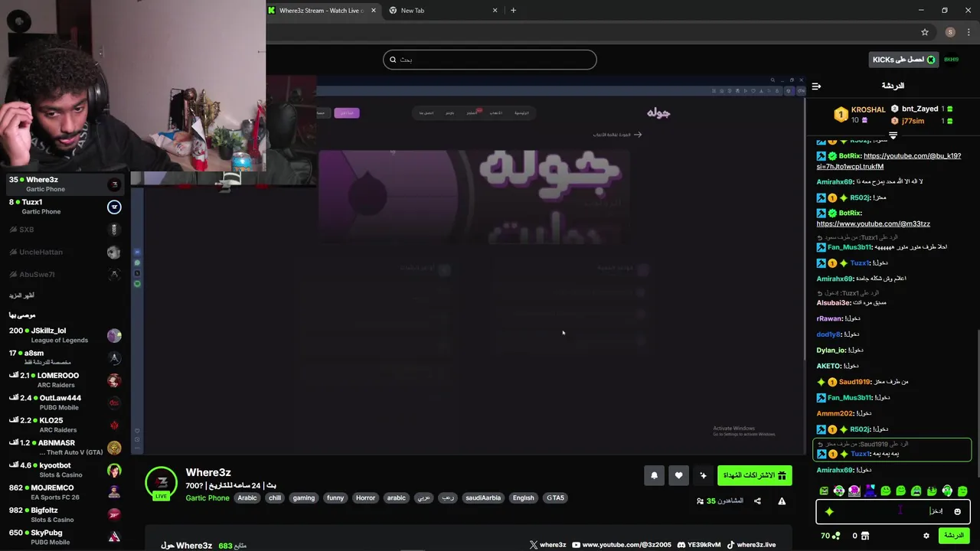Expand the أظهر المزيد show more link
Image resolution: width=980 pixels, height=551 pixels.
coord(21,295)
